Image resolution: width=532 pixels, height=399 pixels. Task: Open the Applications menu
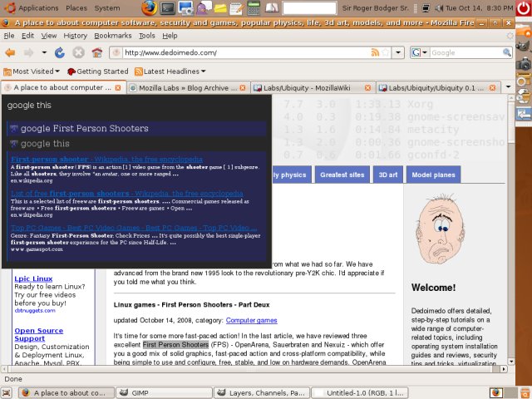(x=38, y=7)
